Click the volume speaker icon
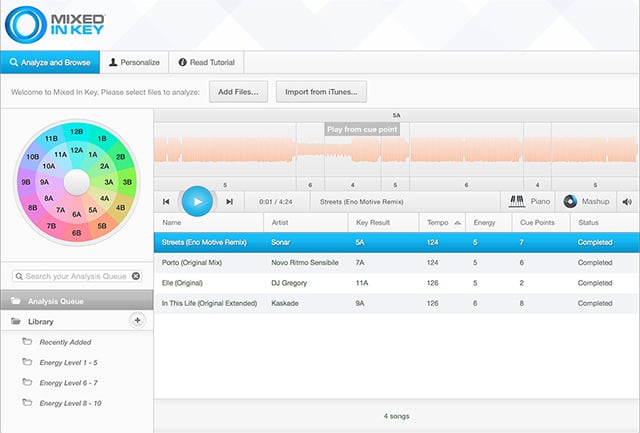The width and height of the screenshot is (640, 433). pos(627,202)
